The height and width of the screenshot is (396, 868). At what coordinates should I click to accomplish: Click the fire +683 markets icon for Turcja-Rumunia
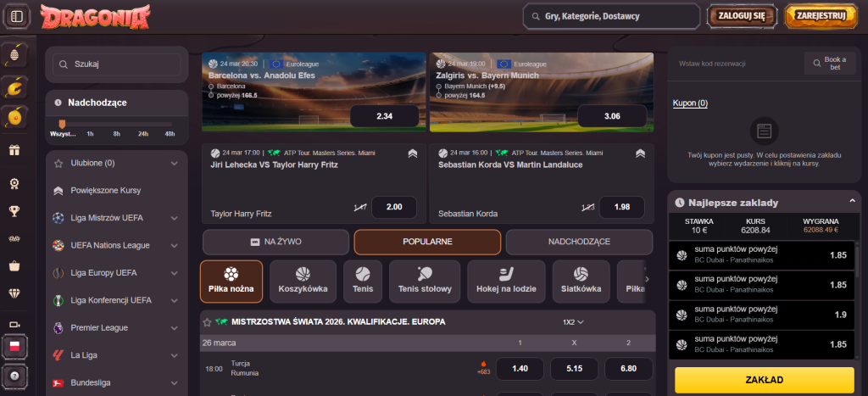484,368
